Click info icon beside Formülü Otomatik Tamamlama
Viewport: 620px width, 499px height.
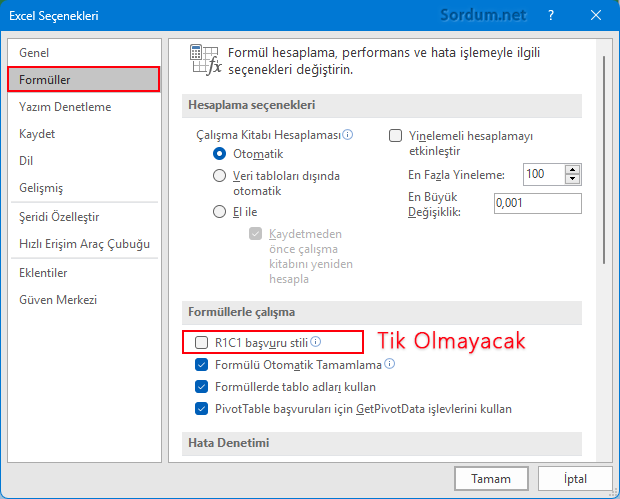(389, 363)
